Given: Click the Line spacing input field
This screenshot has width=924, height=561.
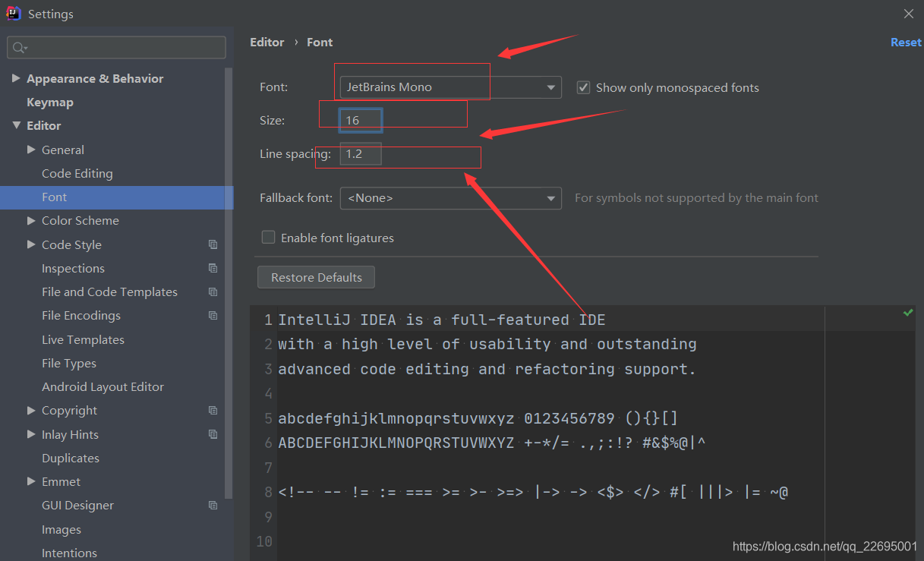Looking at the screenshot, I should coord(361,154).
